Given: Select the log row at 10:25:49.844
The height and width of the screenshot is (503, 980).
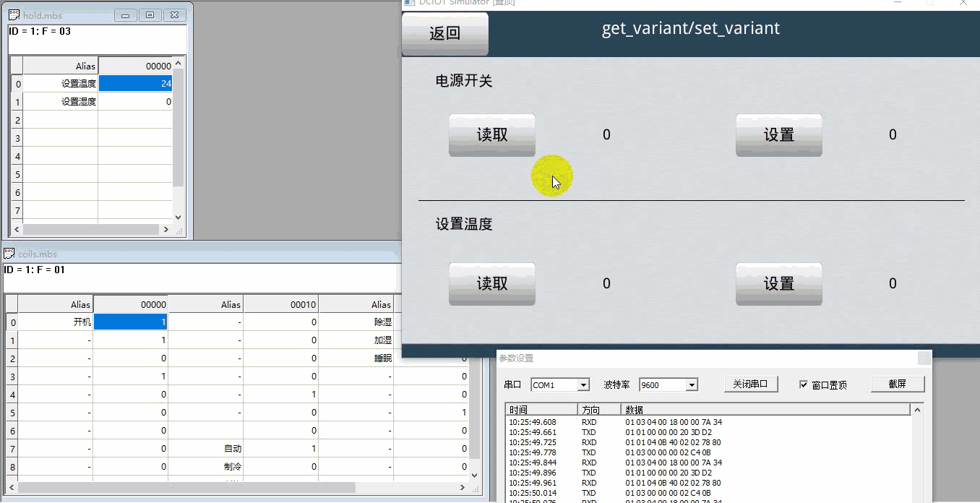Looking at the screenshot, I should (708, 463).
